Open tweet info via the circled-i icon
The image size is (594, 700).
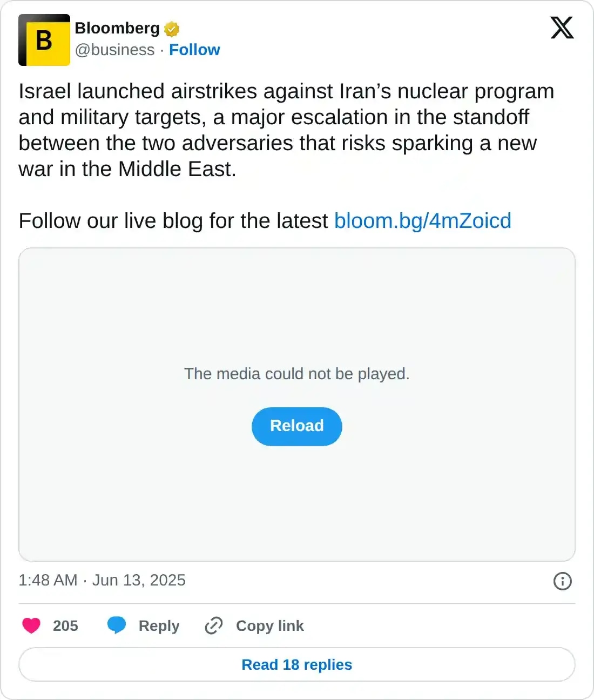click(x=562, y=581)
